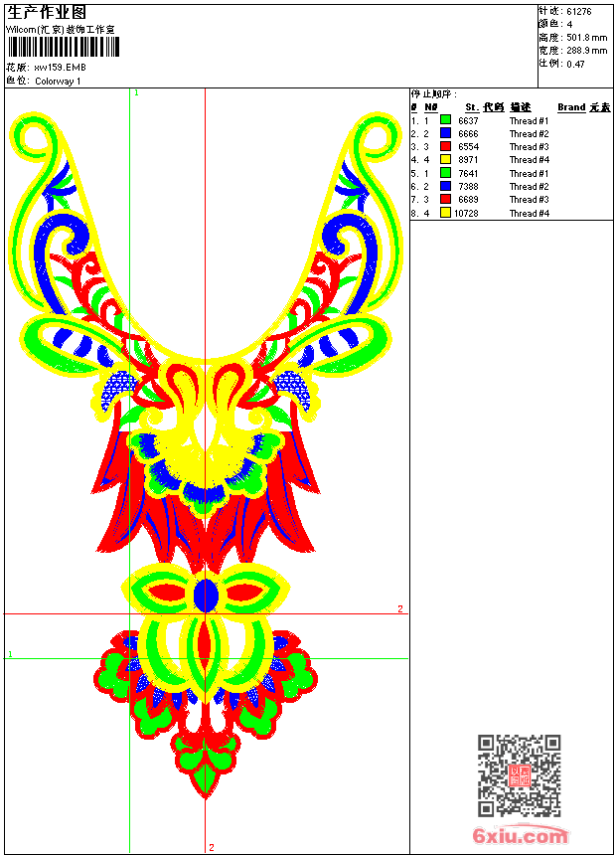The image size is (616, 855).
Task: Click the Wilcom studio name line
Action: (60, 30)
